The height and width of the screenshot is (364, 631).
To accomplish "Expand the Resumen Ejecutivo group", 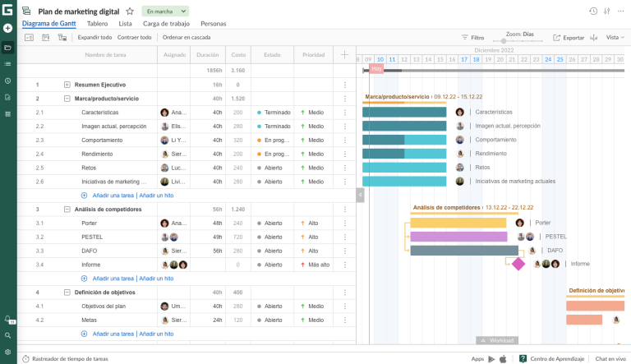I will point(67,85).
